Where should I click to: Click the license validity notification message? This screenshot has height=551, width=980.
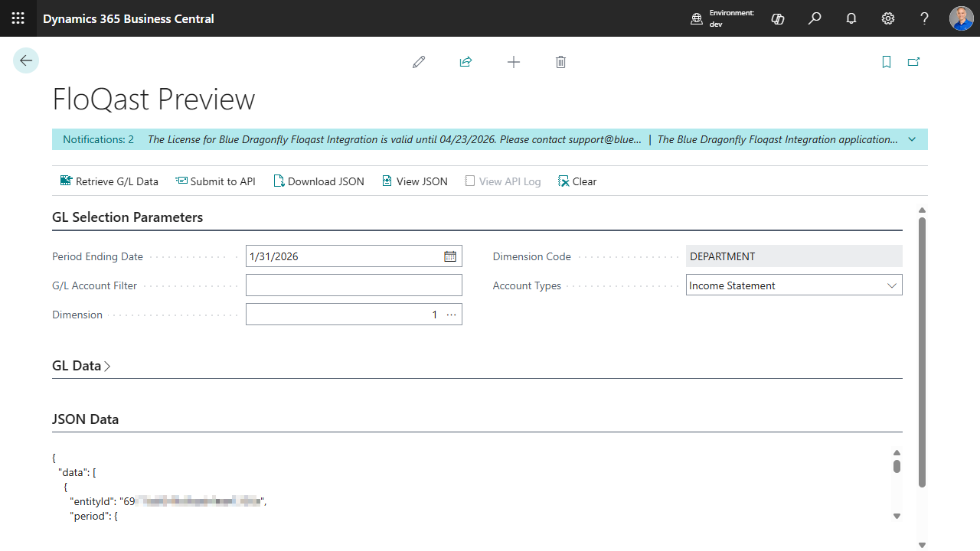pyautogui.click(x=394, y=139)
